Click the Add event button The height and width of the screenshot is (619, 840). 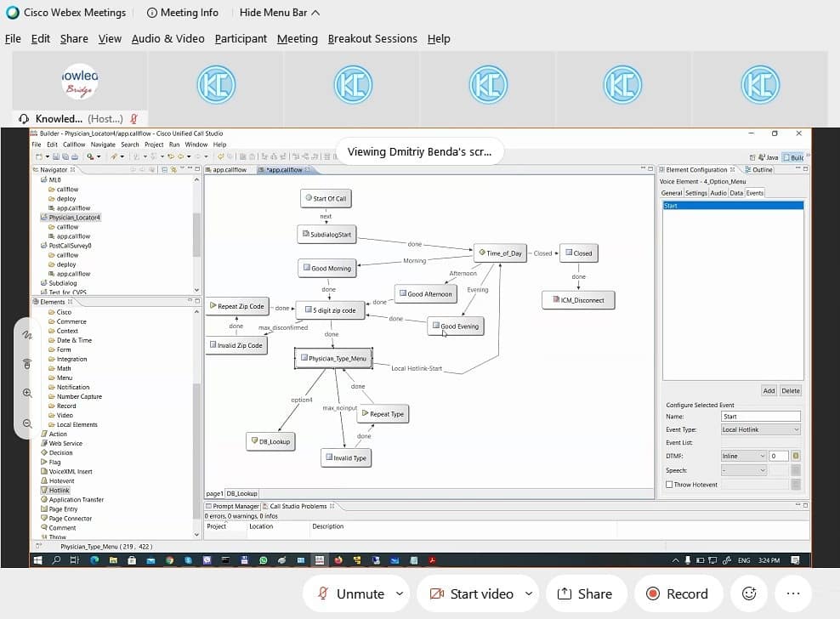(x=769, y=390)
